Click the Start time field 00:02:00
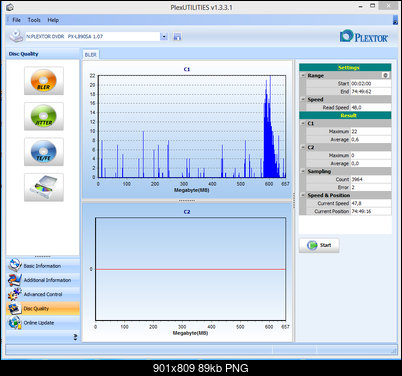Screen dimensions: 402x376 click(371, 83)
